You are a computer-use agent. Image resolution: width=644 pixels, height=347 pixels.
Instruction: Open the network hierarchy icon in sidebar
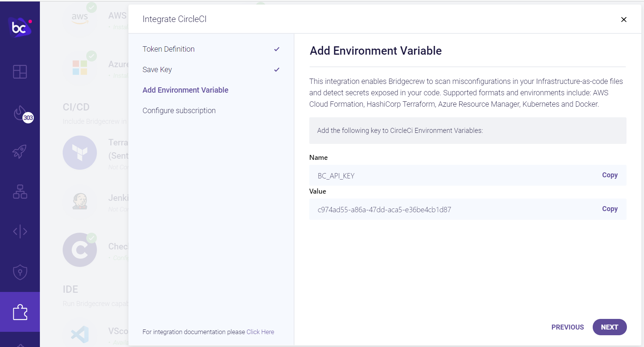click(x=20, y=192)
